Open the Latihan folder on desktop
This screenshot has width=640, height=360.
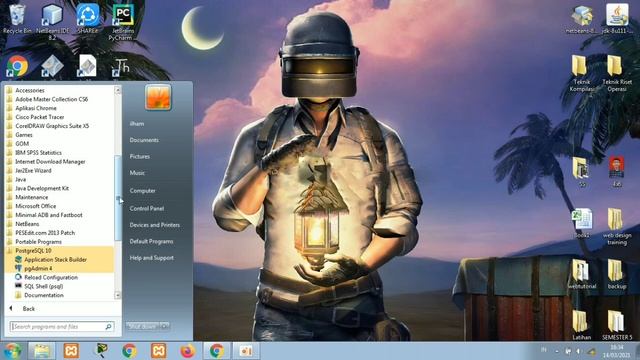582,325
